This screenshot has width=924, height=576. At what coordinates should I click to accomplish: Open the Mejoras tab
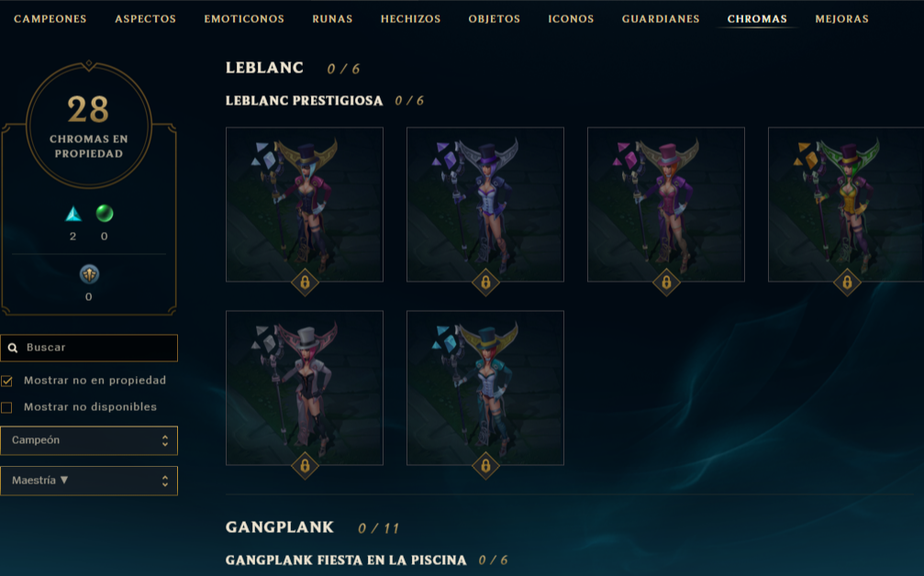(x=841, y=19)
